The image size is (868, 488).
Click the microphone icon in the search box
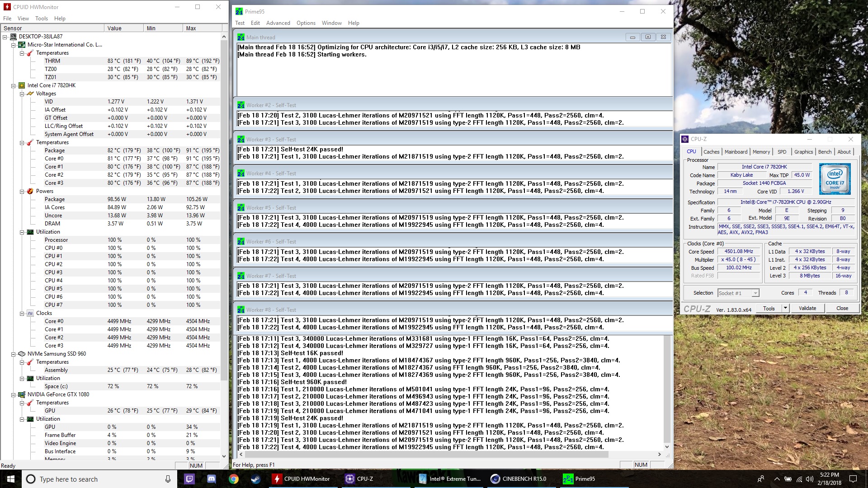168,479
